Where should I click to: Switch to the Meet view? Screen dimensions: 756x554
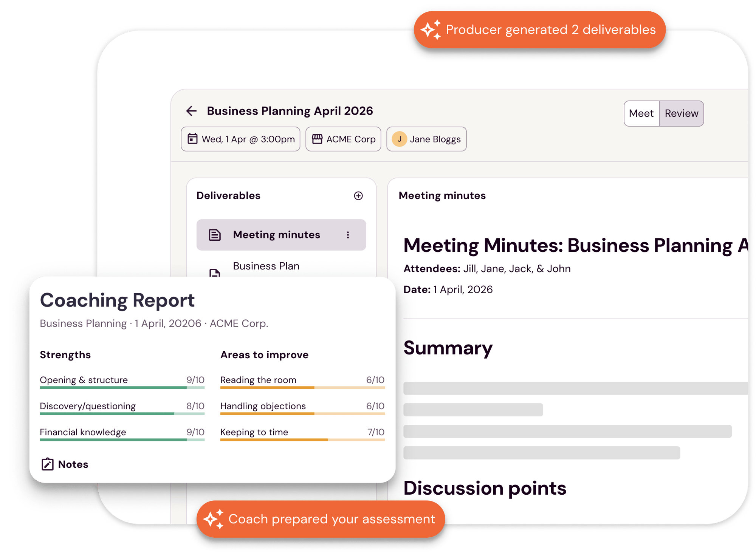coord(641,113)
